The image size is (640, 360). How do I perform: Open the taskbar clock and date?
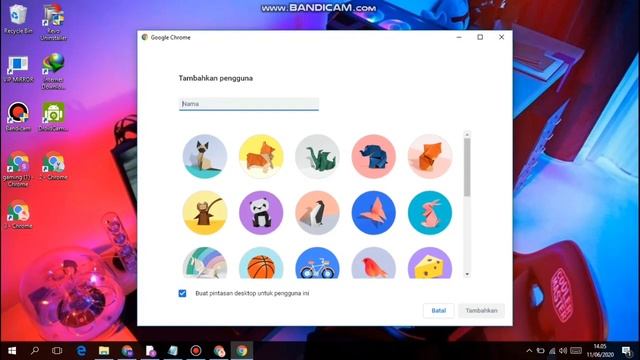pyautogui.click(x=600, y=351)
